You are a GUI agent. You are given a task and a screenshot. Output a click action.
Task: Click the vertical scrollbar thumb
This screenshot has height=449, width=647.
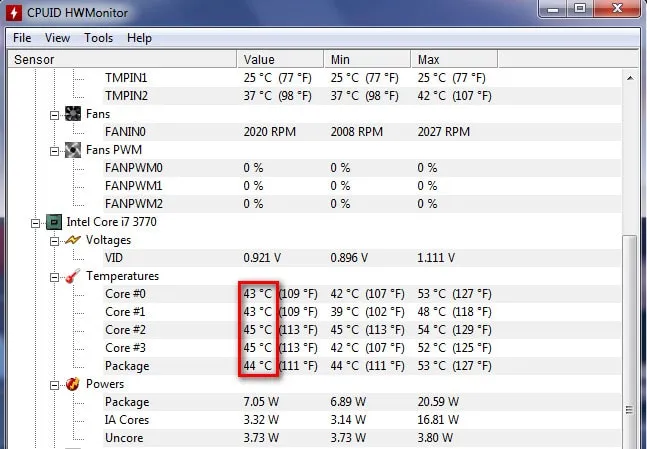point(629,343)
